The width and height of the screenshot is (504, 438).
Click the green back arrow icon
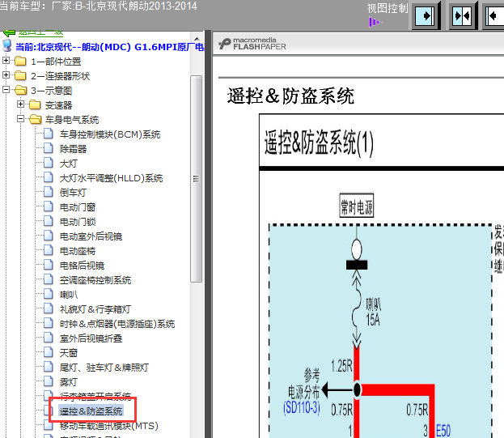(9, 33)
